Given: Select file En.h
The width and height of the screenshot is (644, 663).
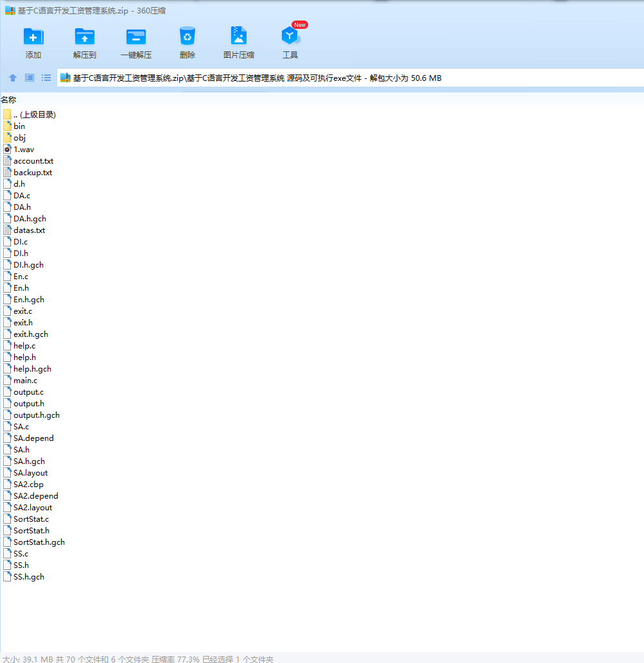Looking at the screenshot, I should [16, 288].
